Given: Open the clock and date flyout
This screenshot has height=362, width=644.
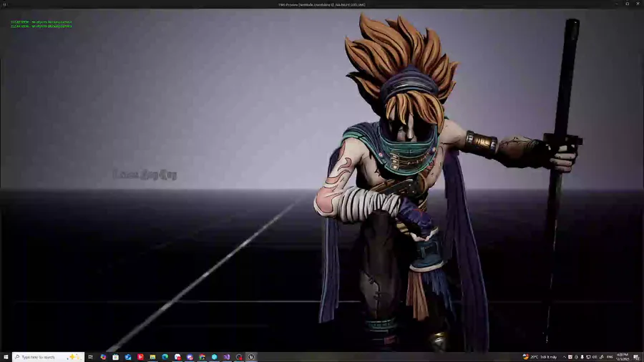Looking at the screenshot, I should 623,357.
